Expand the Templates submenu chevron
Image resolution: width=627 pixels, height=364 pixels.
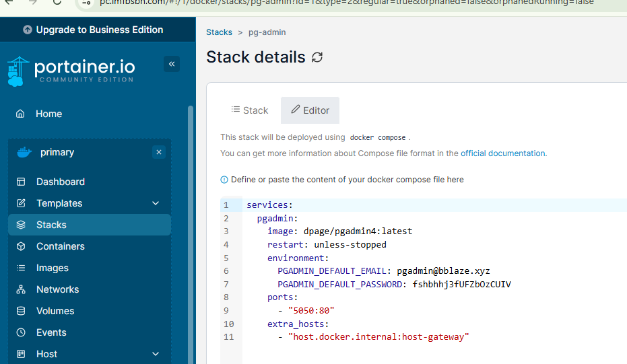(x=156, y=203)
